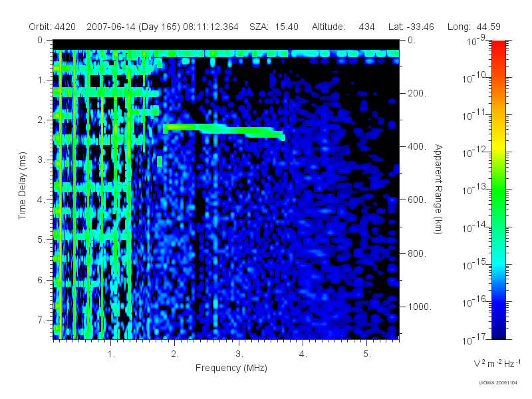Screen dimensions: 532x399
Task: Click the apparent range tick label '400.'
Action: [x=417, y=146]
